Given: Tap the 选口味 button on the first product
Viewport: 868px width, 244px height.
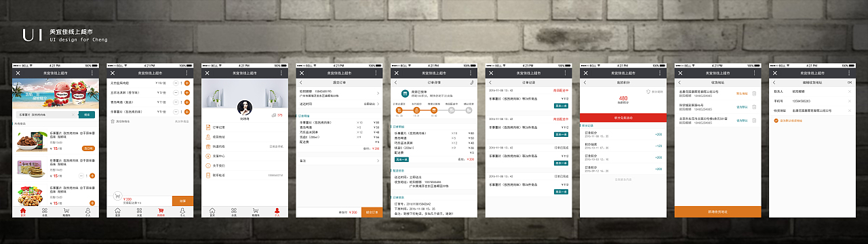Looking at the screenshot, I should tap(87, 148).
